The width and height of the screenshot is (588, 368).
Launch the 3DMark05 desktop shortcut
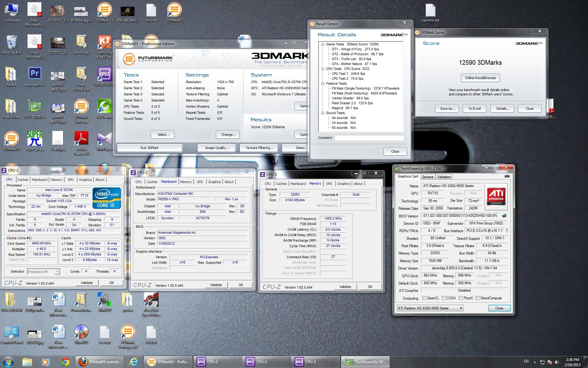12,141
